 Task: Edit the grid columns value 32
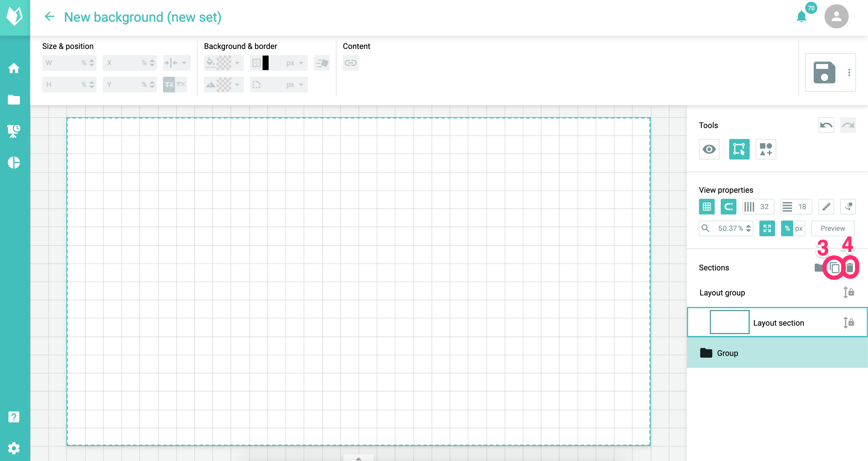758,206
